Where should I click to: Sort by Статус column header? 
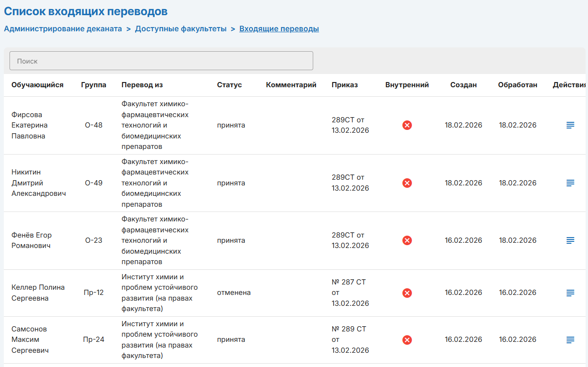click(229, 85)
